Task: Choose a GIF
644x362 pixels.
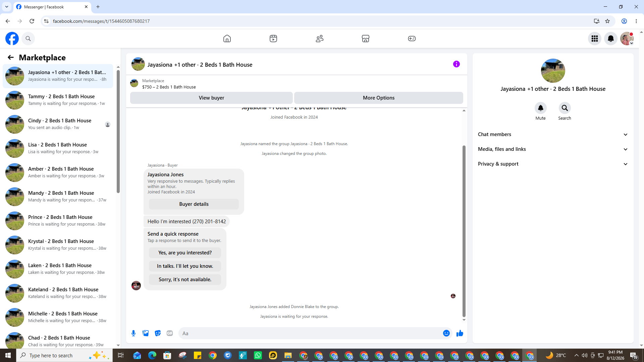Action: (x=170, y=333)
